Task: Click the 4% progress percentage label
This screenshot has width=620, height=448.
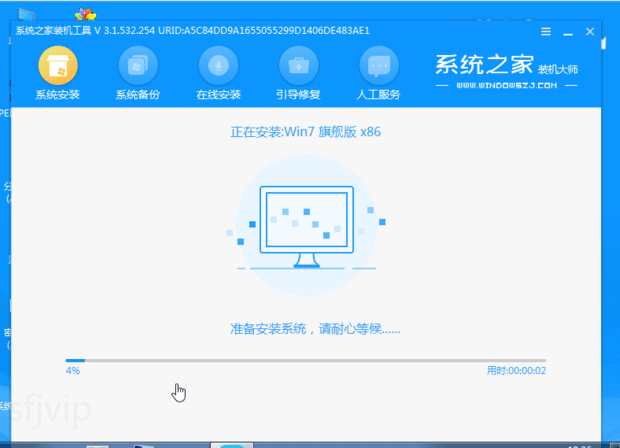Action: click(72, 371)
